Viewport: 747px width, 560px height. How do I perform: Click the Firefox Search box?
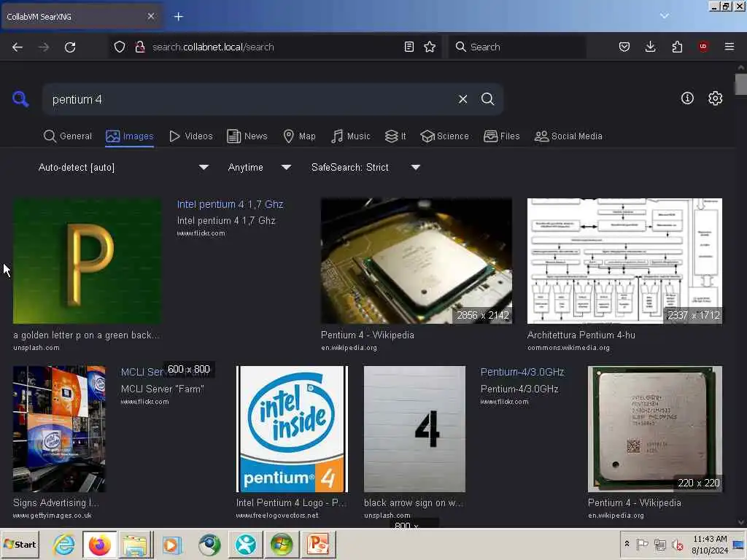click(517, 47)
